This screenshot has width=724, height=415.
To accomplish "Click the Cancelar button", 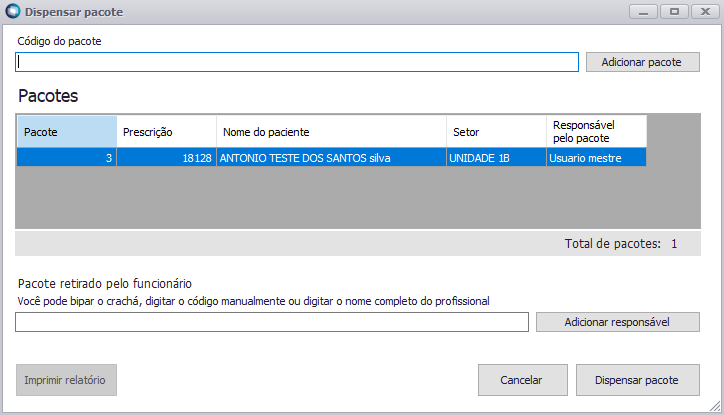I will (523, 380).
